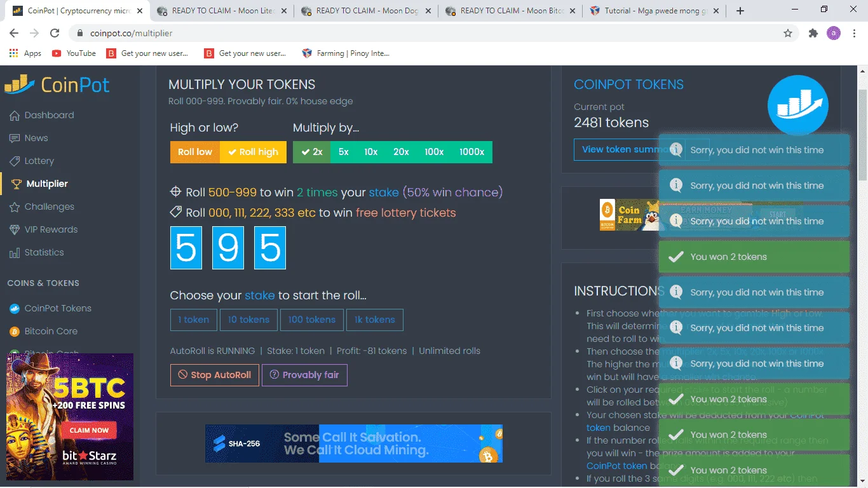
Task: Click the Dashboard home icon
Action: pos(14,116)
